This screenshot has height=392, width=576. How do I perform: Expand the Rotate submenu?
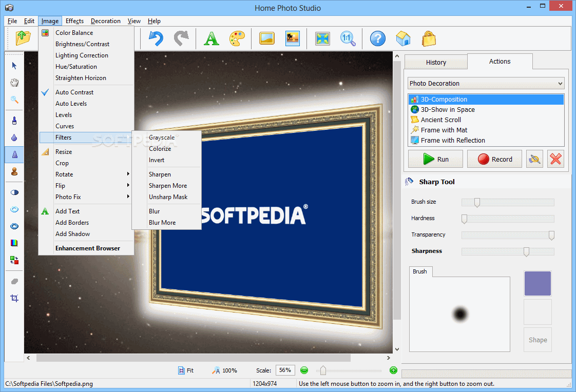click(x=86, y=174)
